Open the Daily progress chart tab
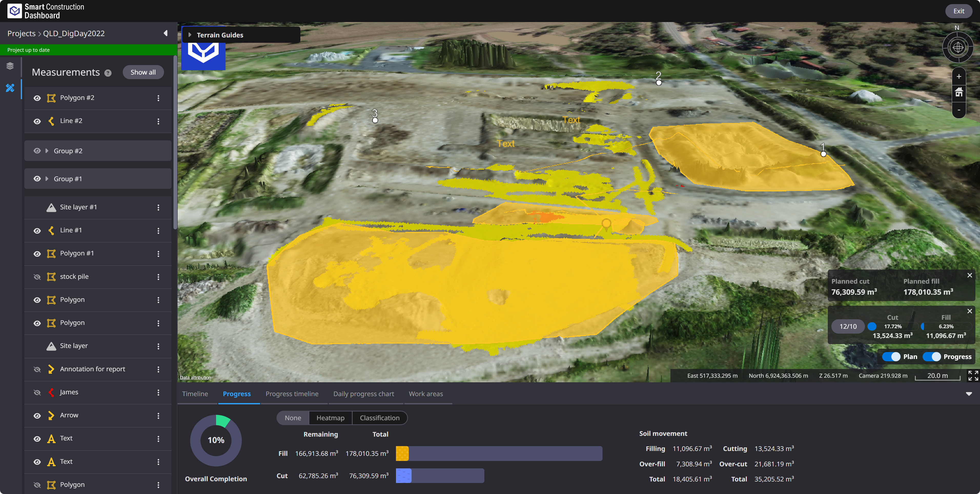 pos(364,394)
